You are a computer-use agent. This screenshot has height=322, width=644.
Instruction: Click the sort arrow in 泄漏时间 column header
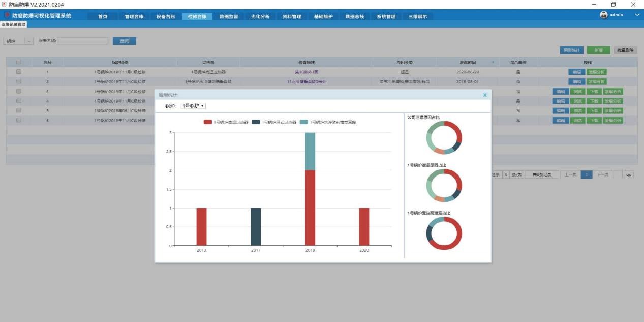tap(492, 63)
